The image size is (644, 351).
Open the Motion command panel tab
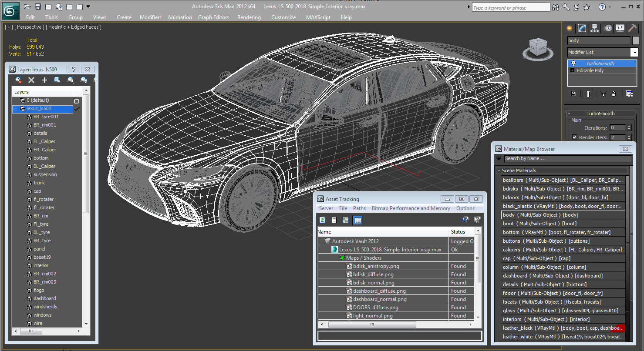click(x=608, y=28)
